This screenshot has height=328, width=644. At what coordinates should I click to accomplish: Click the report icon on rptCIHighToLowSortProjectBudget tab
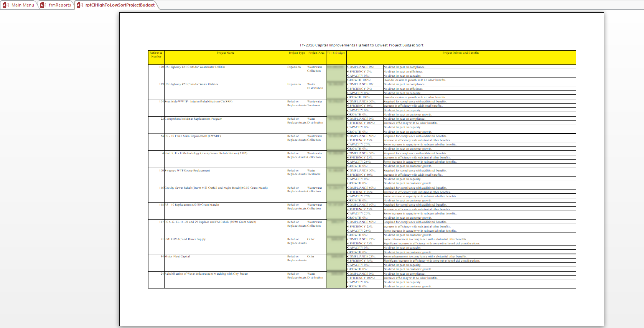(x=80, y=5)
